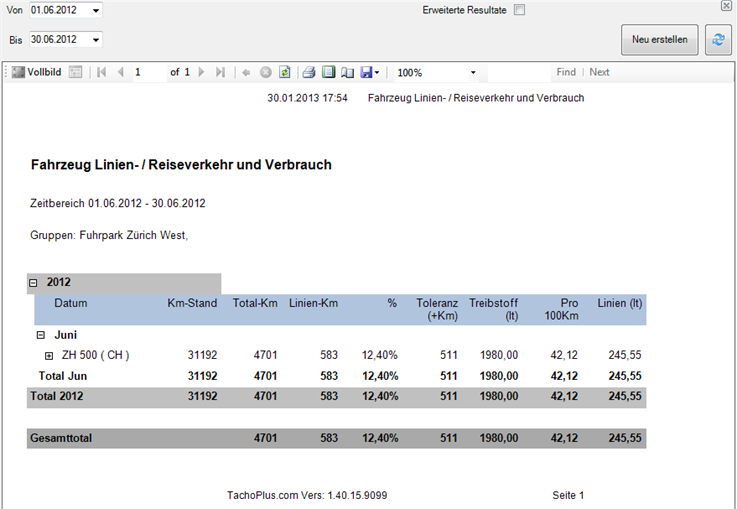Open the Bis date dropdown

[x=95, y=40]
